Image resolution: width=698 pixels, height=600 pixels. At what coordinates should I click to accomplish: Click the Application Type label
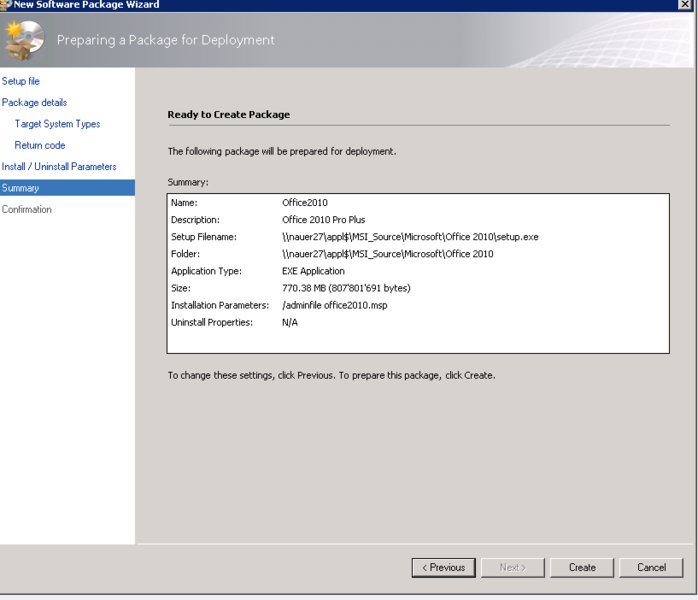point(206,271)
